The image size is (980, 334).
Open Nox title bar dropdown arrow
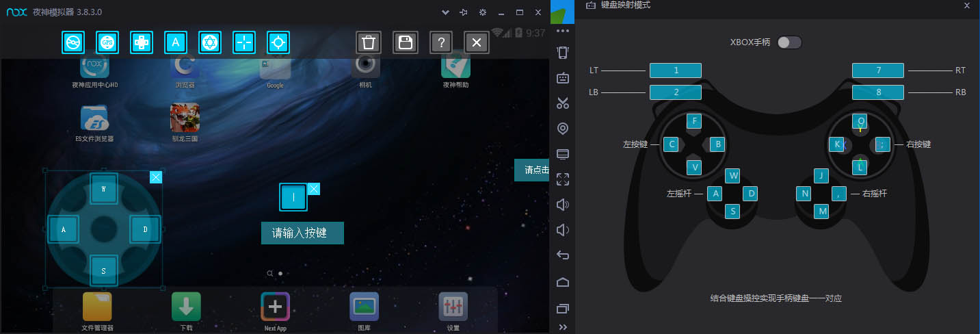pyautogui.click(x=446, y=12)
